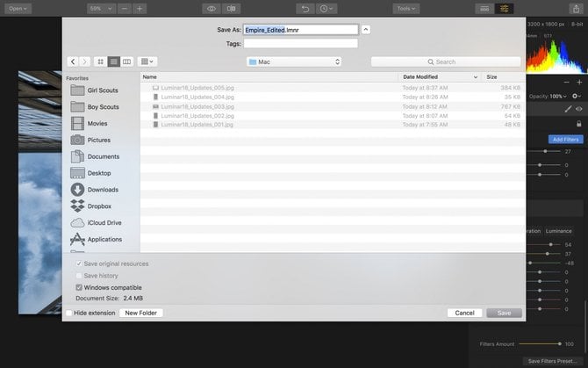
Task: Click the Save button
Action: [504, 313]
